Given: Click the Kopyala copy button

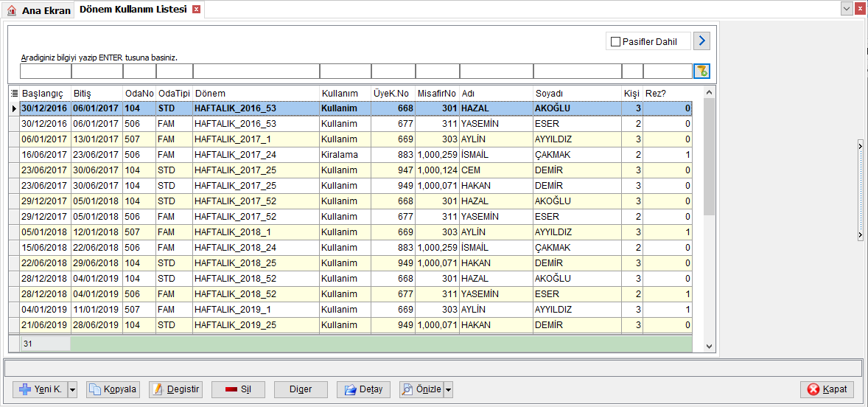Looking at the screenshot, I should (x=113, y=389).
